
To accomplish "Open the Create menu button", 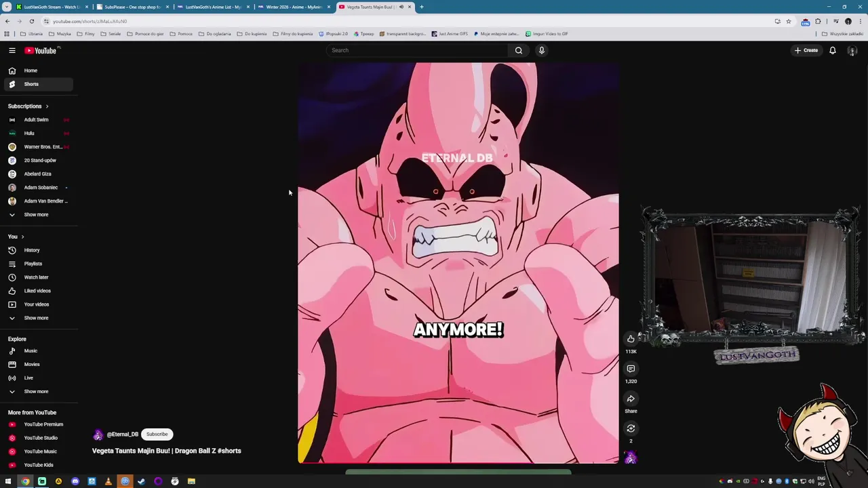I will point(806,50).
